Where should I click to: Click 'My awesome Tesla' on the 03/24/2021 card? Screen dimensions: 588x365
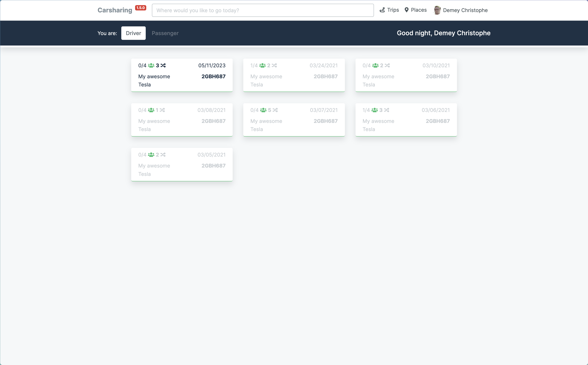pos(266,80)
